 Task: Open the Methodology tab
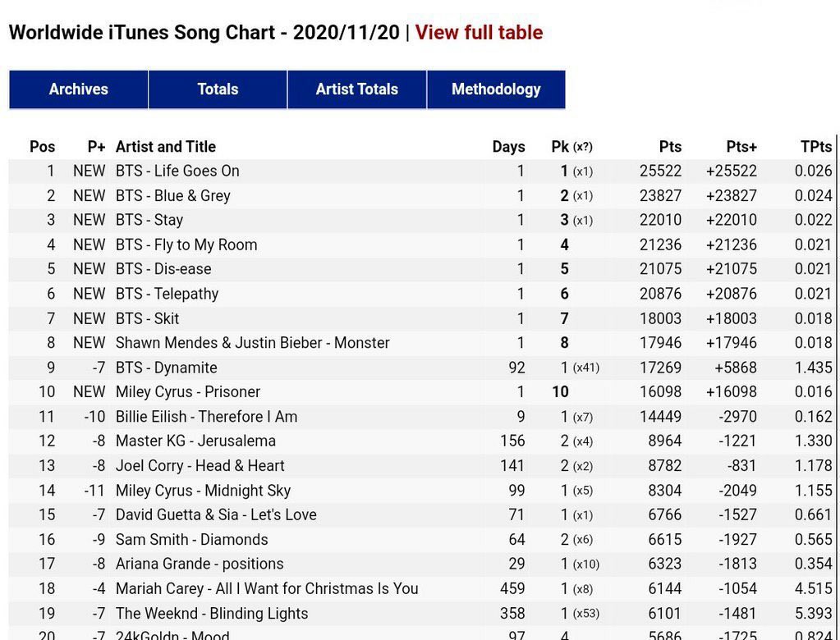[x=496, y=89]
